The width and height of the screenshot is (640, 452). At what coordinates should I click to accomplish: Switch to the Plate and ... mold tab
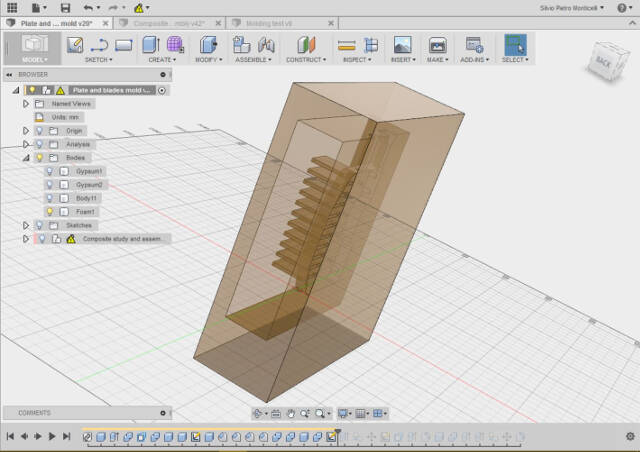pos(56,23)
